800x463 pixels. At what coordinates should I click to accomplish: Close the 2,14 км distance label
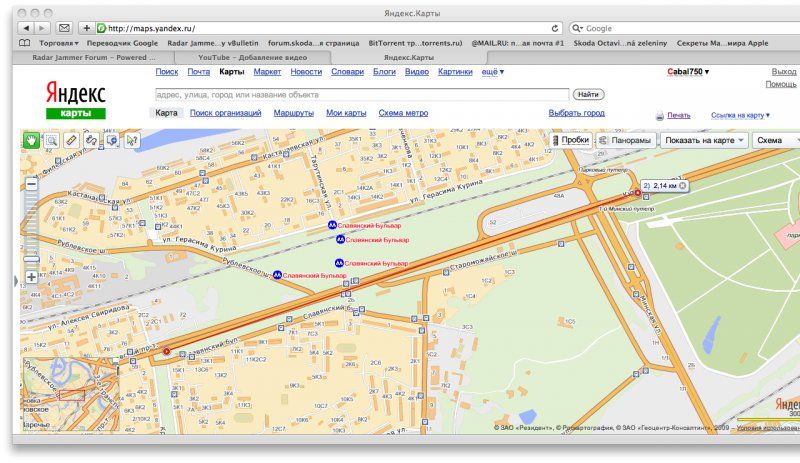683,186
